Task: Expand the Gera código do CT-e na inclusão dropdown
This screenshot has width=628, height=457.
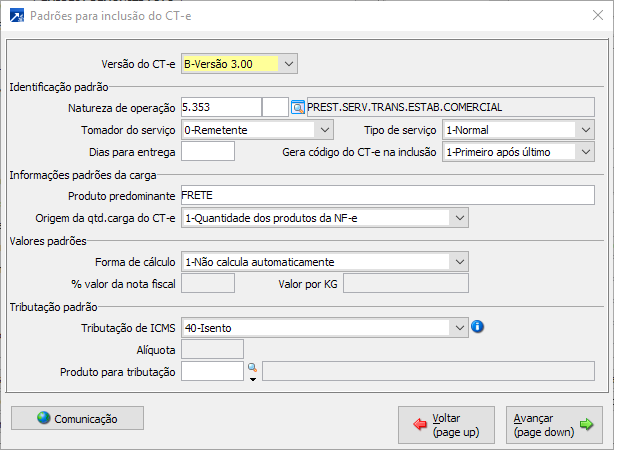Action: (x=586, y=152)
